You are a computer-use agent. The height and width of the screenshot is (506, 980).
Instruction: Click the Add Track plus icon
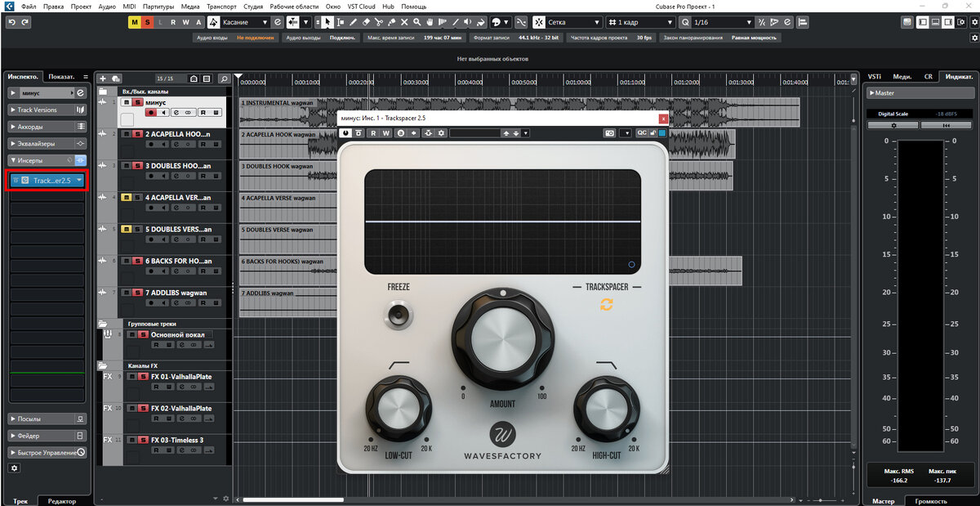[103, 78]
